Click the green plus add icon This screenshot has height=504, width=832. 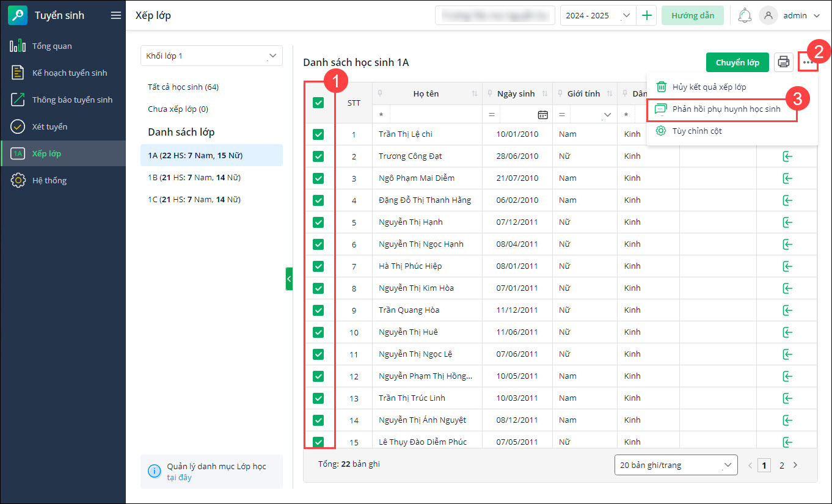click(x=646, y=15)
